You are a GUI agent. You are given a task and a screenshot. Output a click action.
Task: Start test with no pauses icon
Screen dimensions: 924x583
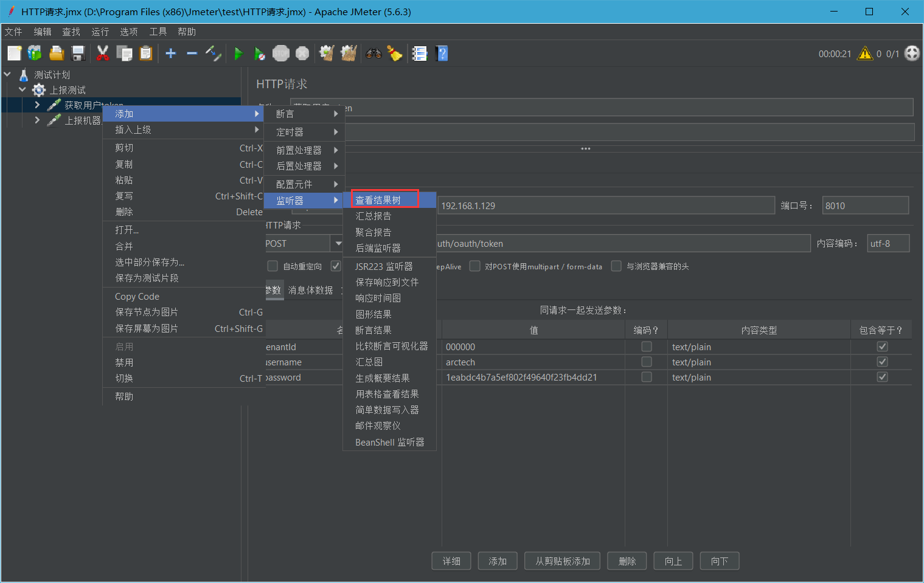coord(259,53)
